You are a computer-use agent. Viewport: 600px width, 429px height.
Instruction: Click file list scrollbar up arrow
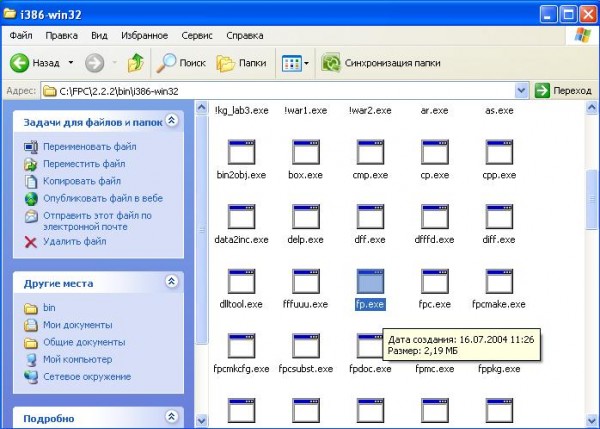pyautogui.click(x=592, y=108)
